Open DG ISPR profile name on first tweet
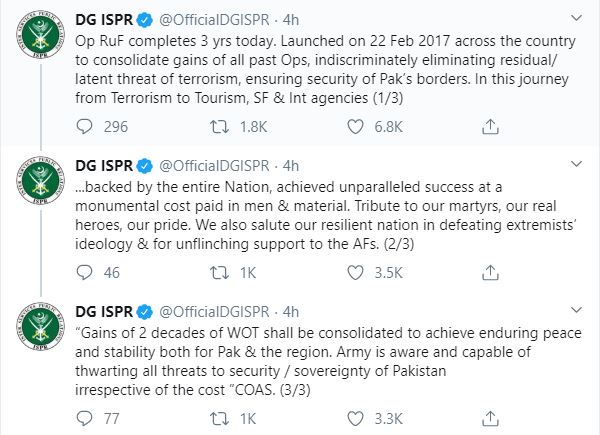The width and height of the screenshot is (600, 435). [104, 20]
